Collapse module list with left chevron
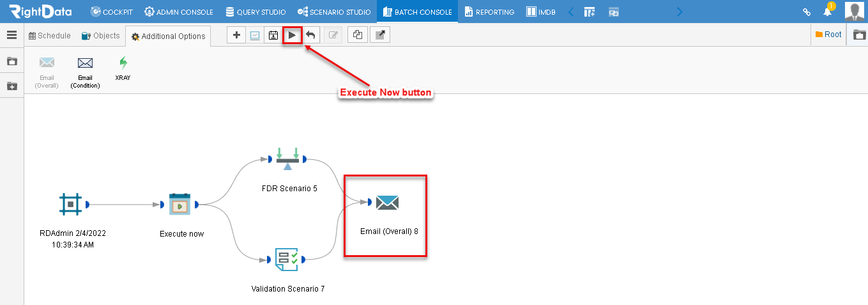 [571, 12]
